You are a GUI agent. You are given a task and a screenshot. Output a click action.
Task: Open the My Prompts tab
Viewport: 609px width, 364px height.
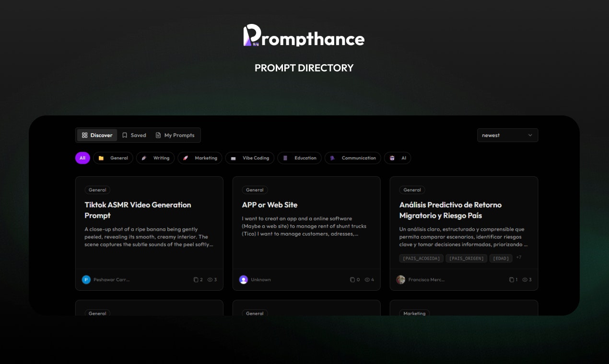coord(175,135)
